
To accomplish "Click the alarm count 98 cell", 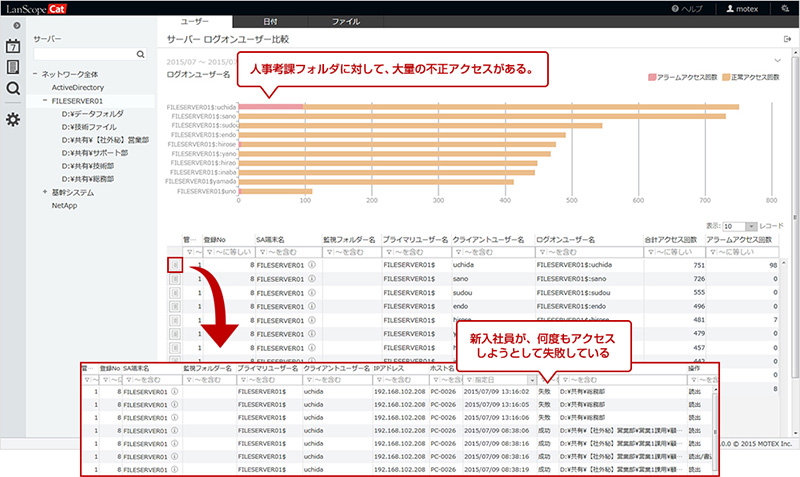I will [773, 265].
